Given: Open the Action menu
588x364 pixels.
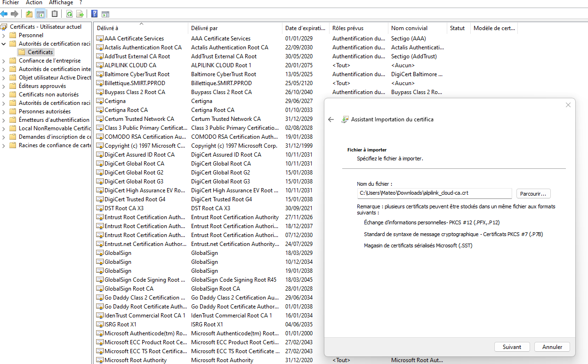Looking at the screenshot, I should click(34, 3).
